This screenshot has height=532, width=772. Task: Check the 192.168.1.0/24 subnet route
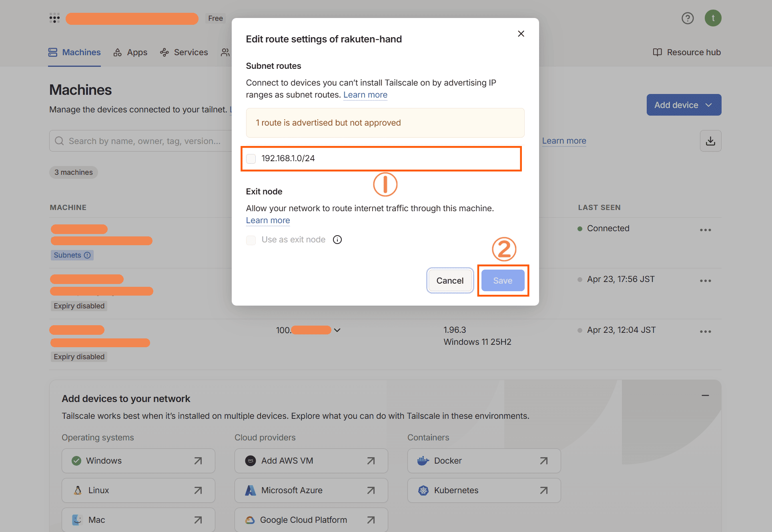[251, 159]
